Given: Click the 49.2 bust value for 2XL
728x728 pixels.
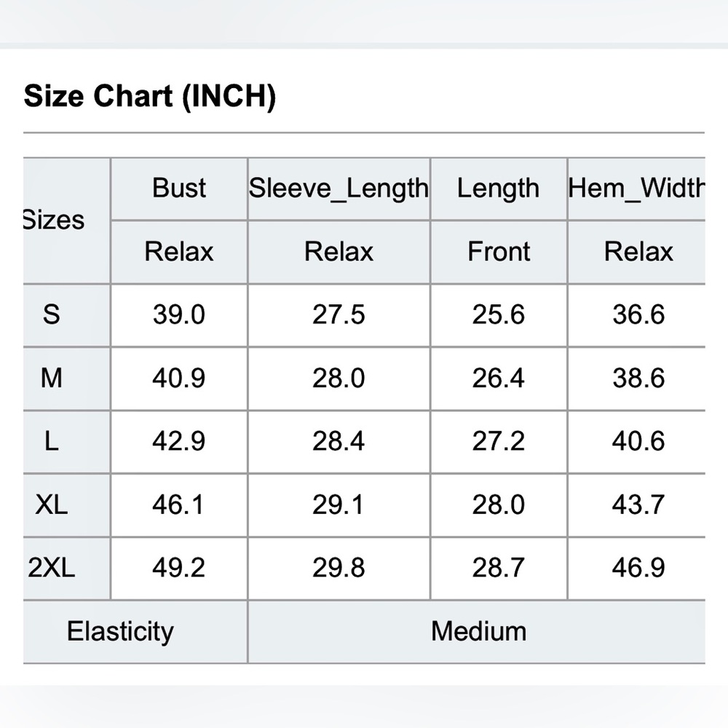Looking at the screenshot, I should tap(179, 568).
